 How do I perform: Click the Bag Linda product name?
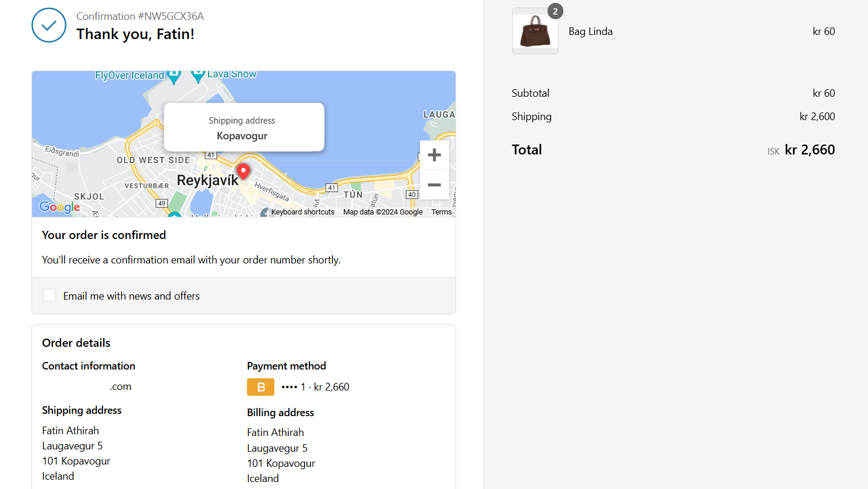pos(590,31)
